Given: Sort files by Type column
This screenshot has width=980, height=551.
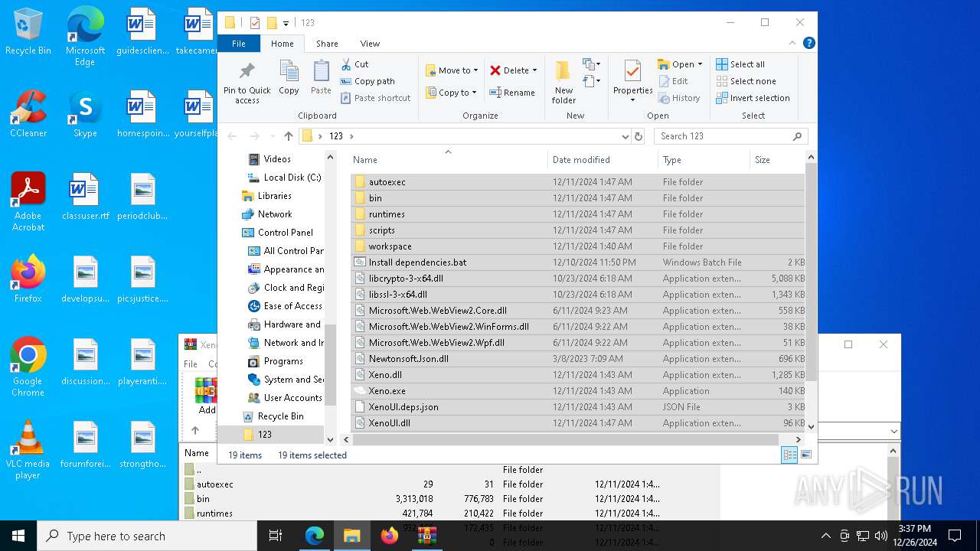Looking at the screenshot, I should tap(704, 159).
